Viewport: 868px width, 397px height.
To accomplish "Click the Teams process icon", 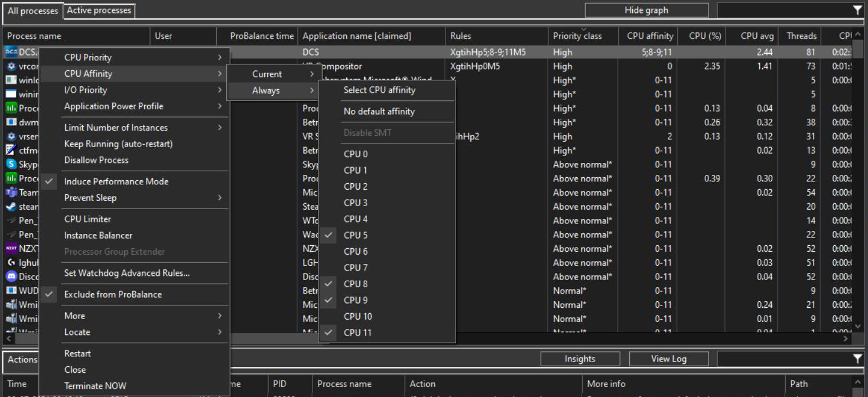I will (x=11, y=193).
